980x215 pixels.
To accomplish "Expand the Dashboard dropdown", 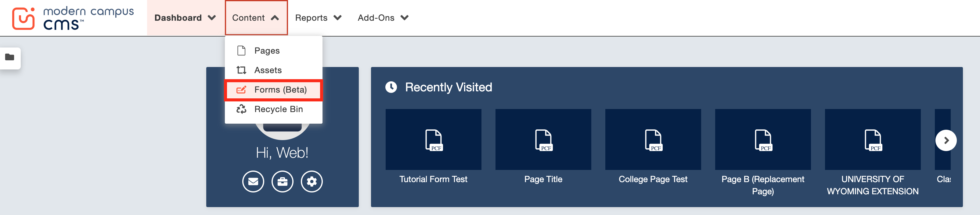I will pos(185,17).
